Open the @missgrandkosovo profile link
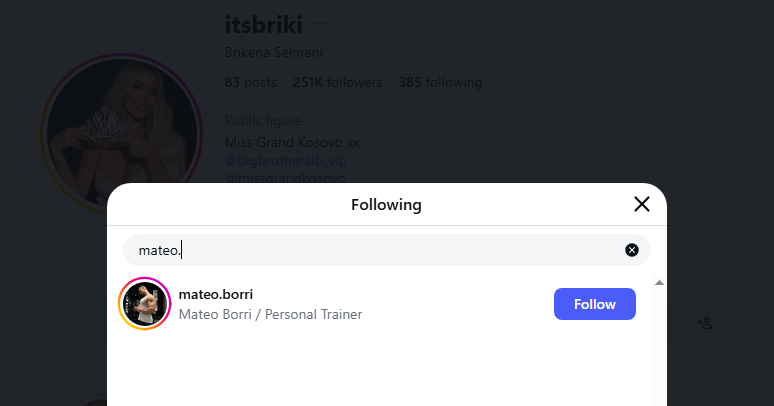The width and height of the screenshot is (774, 406). point(285,178)
